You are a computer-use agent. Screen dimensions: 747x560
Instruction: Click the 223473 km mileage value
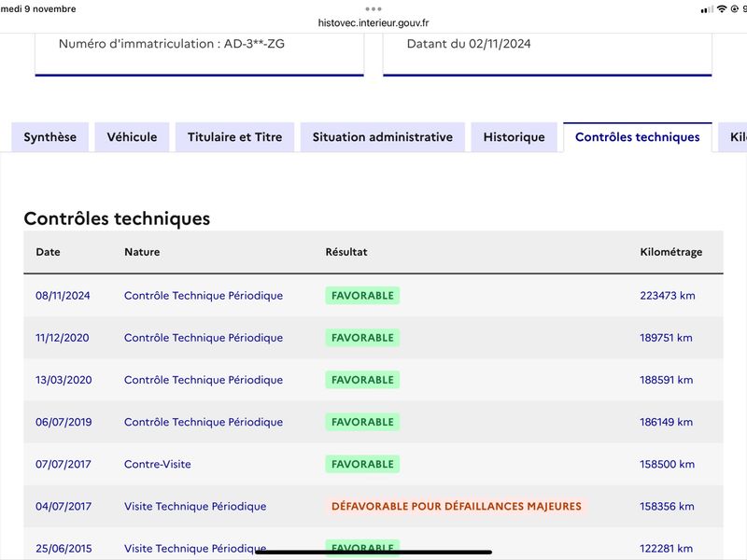668,296
